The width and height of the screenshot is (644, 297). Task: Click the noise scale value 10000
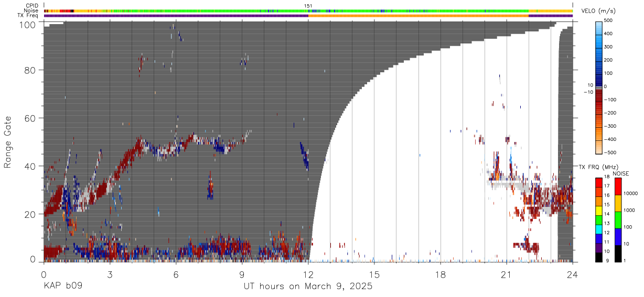tap(631, 193)
